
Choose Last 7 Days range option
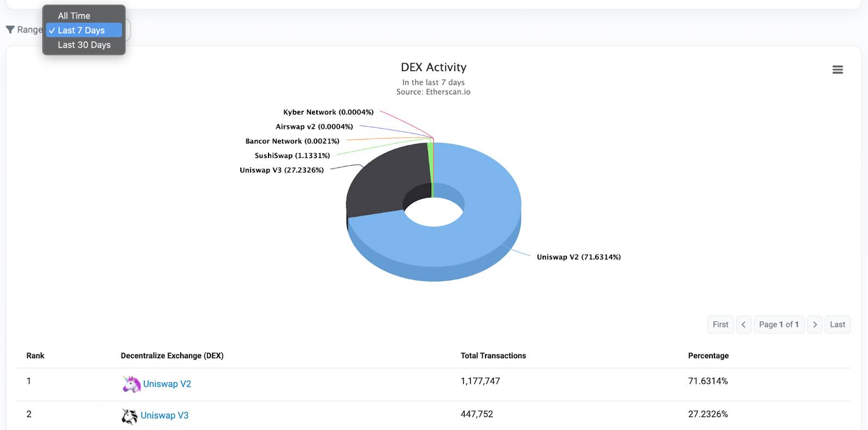pos(84,30)
